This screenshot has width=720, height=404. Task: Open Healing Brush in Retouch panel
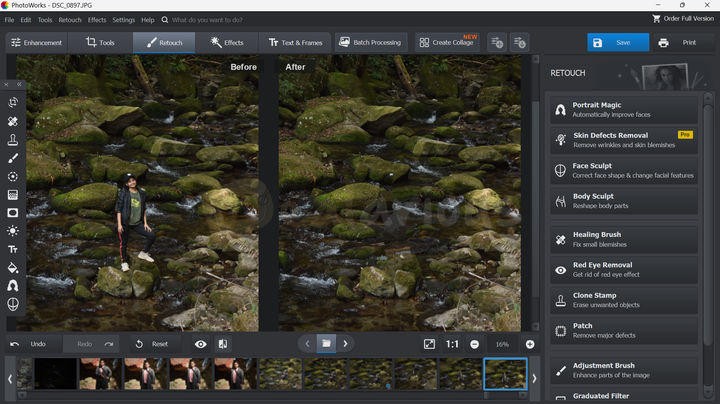(624, 239)
